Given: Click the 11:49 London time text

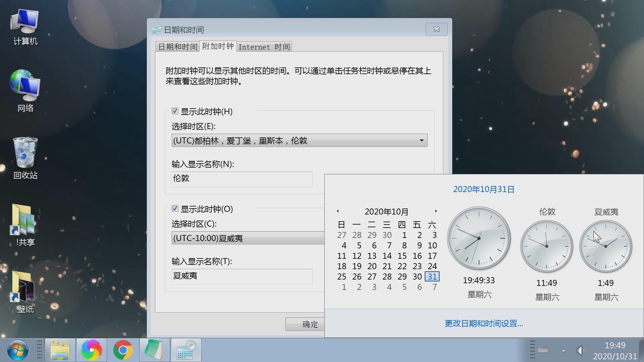Looking at the screenshot, I should [547, 283].
